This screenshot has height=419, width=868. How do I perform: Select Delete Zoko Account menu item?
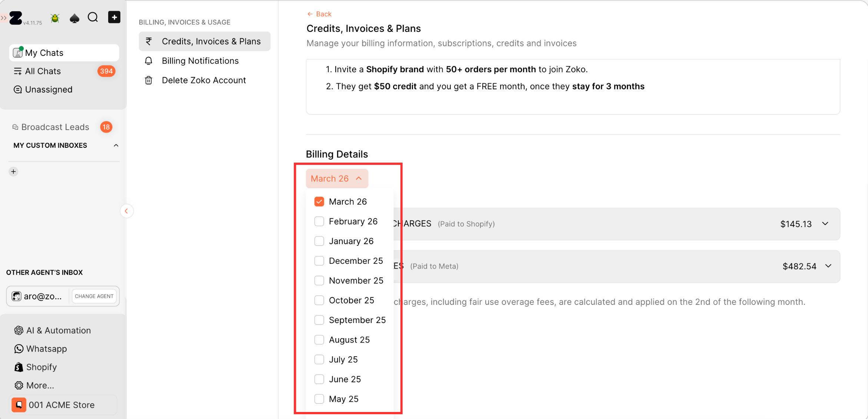coord(203,80)
